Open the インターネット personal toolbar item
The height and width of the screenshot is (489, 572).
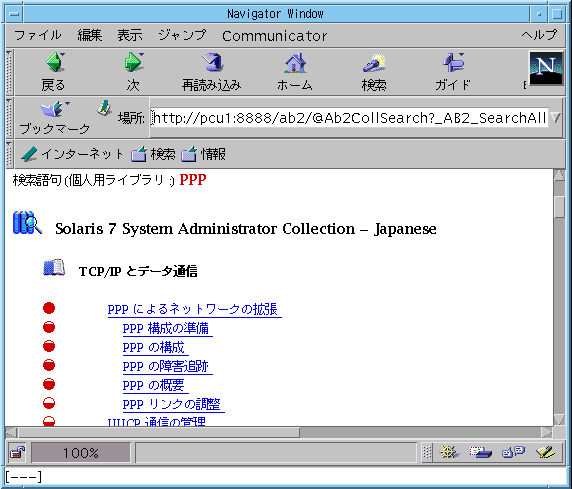point(72,154)
